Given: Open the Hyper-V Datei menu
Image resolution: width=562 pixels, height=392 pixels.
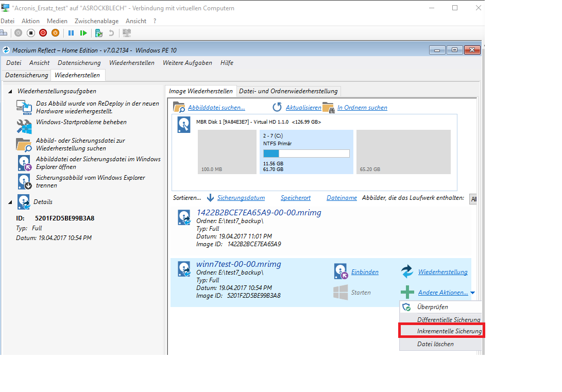Looking at the screenshot, I should [7, 21].
